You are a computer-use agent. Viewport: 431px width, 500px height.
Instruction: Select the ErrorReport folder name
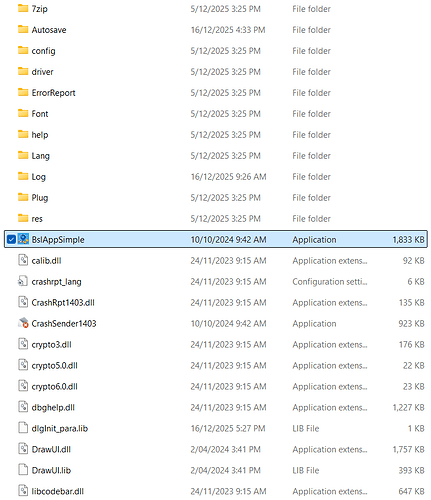[x=53, y=93]
